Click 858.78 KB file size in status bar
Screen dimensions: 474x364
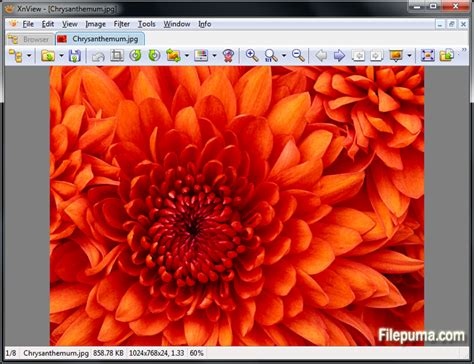[x=108, y=353]
